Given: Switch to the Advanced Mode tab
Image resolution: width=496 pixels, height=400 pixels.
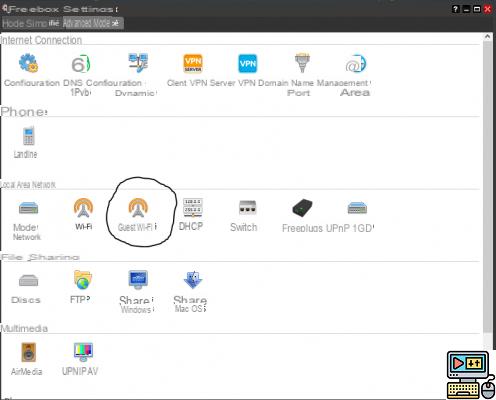Looking at the screenshot, I should point(92,23).
